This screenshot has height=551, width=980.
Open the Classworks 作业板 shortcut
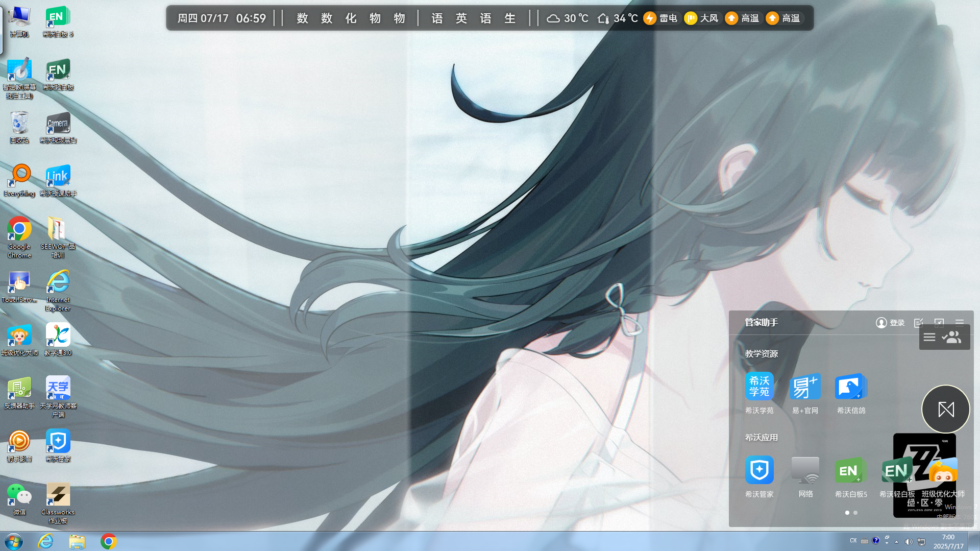tap(58, 504)
